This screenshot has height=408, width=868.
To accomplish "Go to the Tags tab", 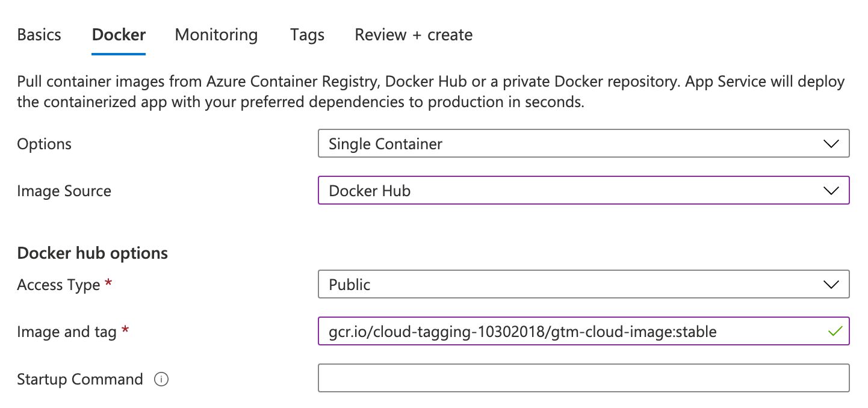I will (307, 35).
